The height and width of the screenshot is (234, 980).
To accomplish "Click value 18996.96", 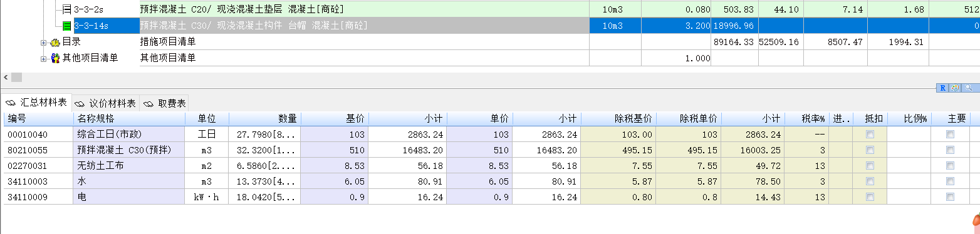I will [733, 26].
